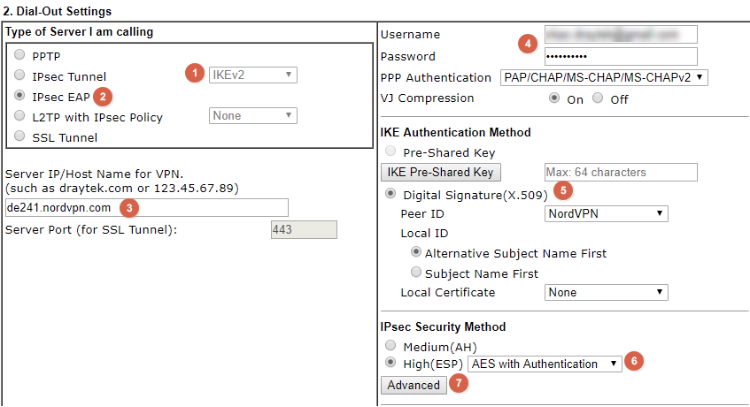Viewport: 750px width, 407px height.
Task: Click the Server IP/Host Name field
Action: pos(146,207)
